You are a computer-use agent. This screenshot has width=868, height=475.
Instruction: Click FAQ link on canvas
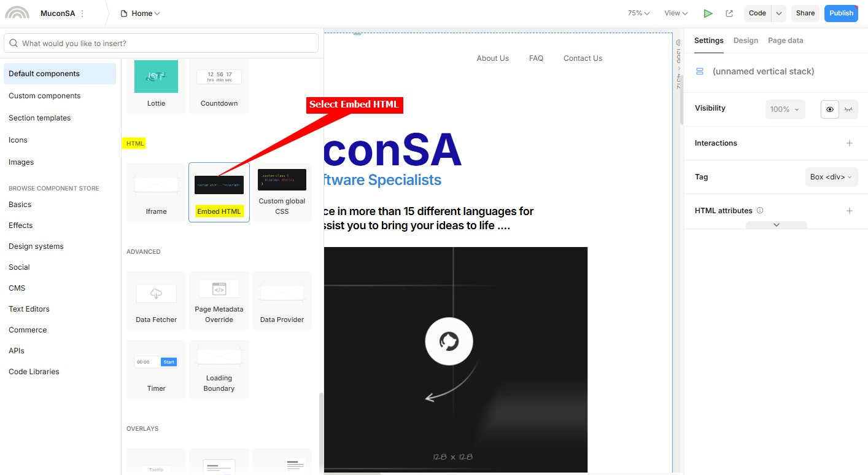(x=536, y=58)
